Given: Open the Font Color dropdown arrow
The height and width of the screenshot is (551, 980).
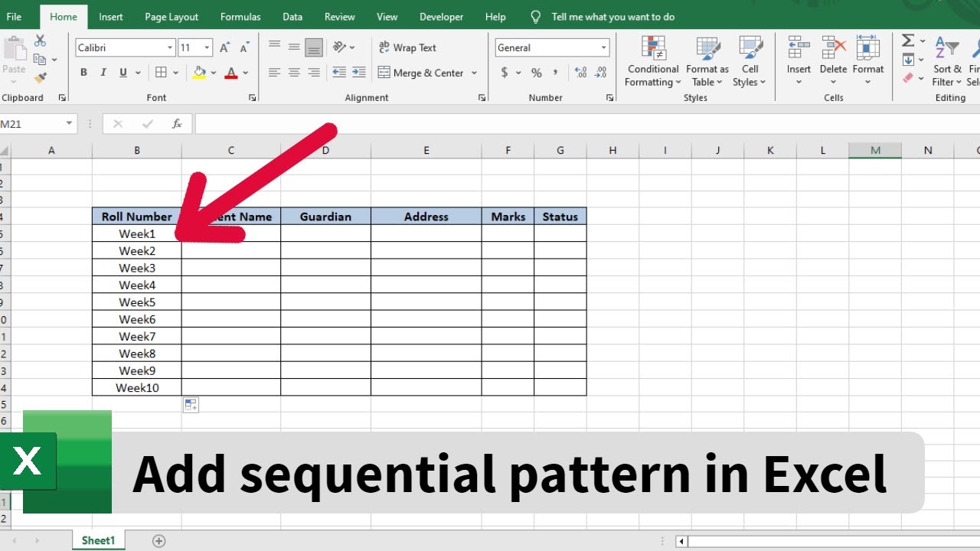Looking at the screenshot, I should click(x=245, y=73).
